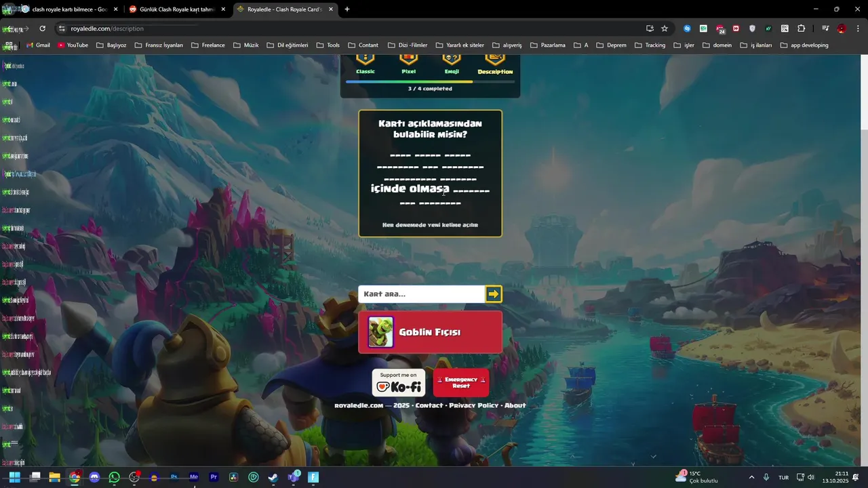Open the extension with the 24 badge
868x488 pixels.
pyautogui.click(x=720, y=28)
